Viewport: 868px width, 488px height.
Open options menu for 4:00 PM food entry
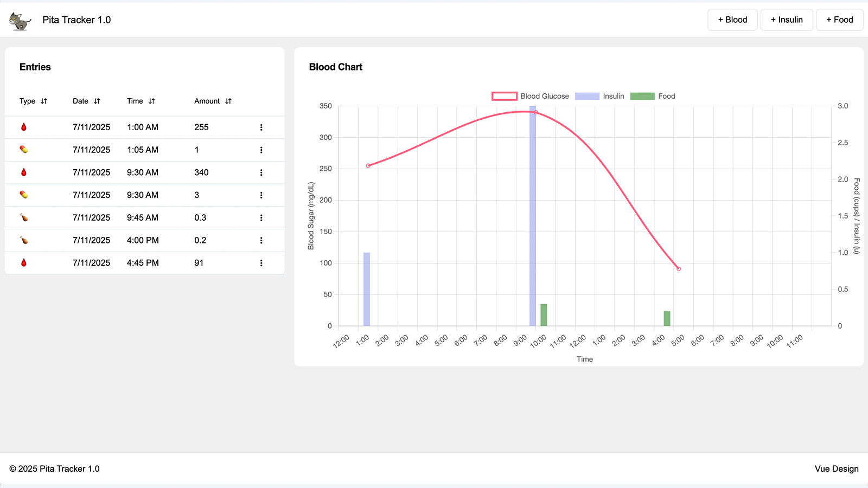click(x=261, y=240)
